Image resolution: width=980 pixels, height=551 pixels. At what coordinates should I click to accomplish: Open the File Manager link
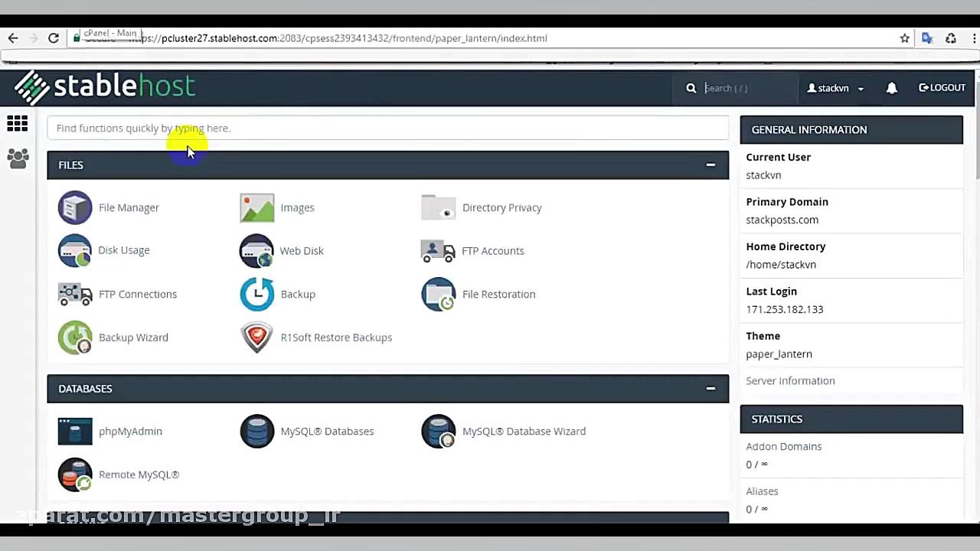(x=129, y=207)
